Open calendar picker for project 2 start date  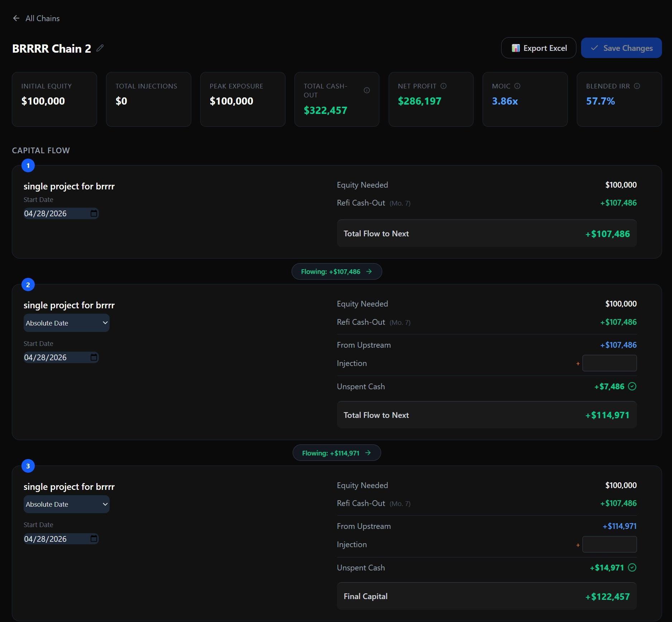coord(94,357)
